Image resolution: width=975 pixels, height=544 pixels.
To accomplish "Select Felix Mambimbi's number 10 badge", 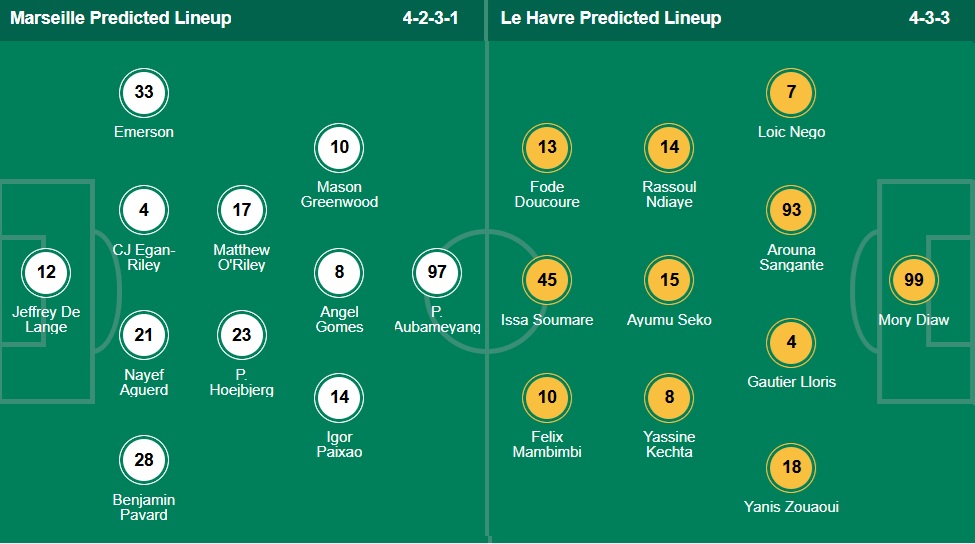I will pyautogui.click(x=547, y=397).
